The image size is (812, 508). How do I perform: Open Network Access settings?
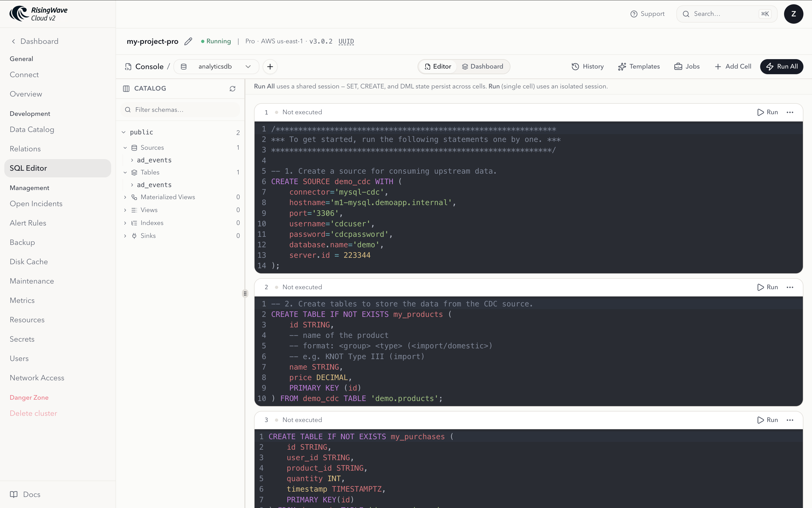tap(37, 378)
